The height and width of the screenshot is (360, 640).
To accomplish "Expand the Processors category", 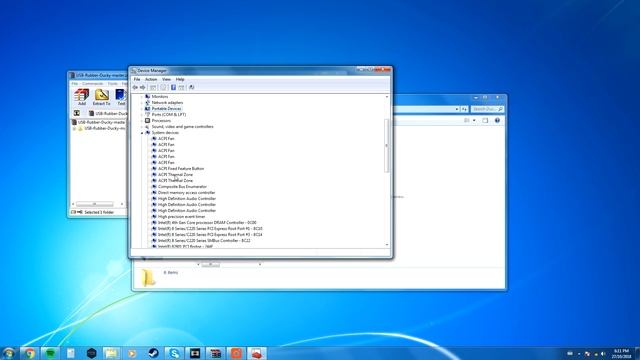I will [142, 121].
